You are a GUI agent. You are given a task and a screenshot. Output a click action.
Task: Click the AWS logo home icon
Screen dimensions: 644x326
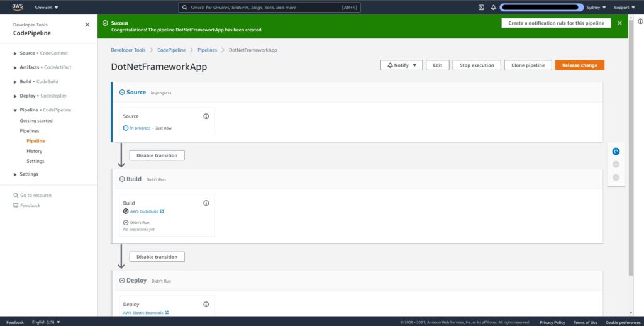tap(18, 7)
